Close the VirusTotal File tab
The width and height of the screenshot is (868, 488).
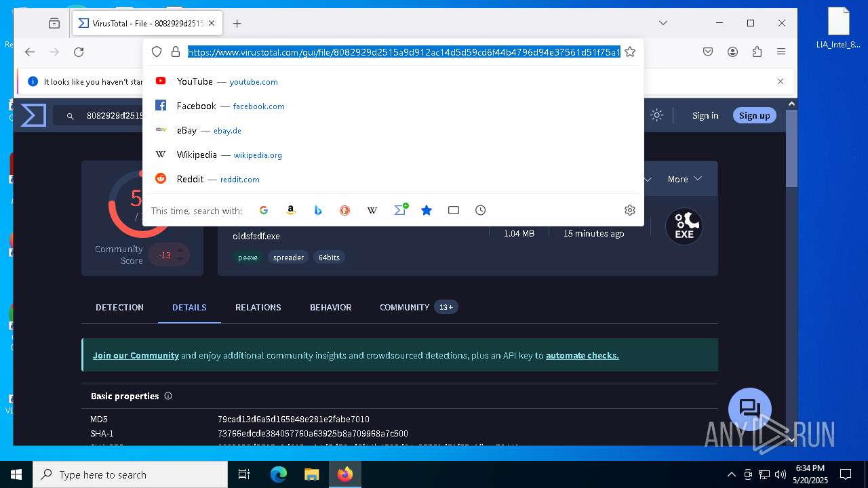coord(212,23)
